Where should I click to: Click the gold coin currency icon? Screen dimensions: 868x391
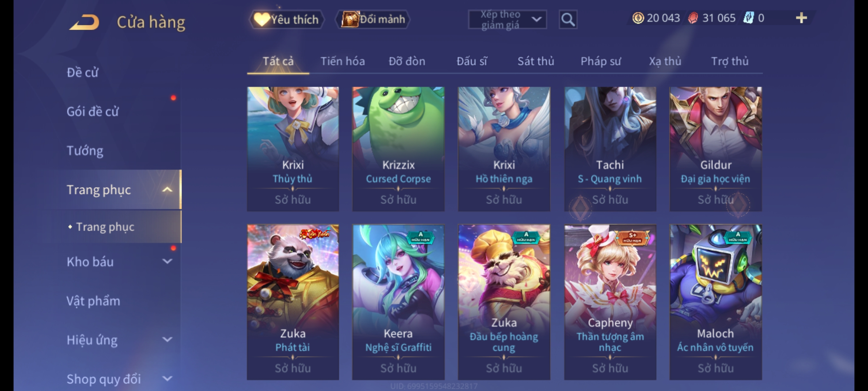click(x=638, y=18)
